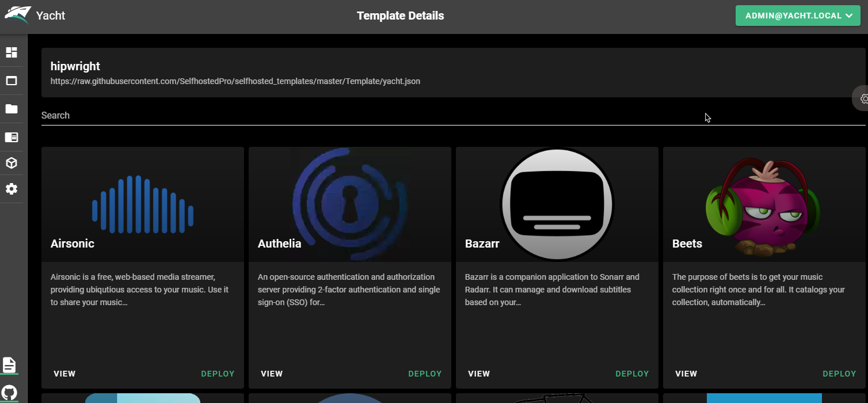View the Authelia template
Screen dimensions: 868x403
click(272, 374)
